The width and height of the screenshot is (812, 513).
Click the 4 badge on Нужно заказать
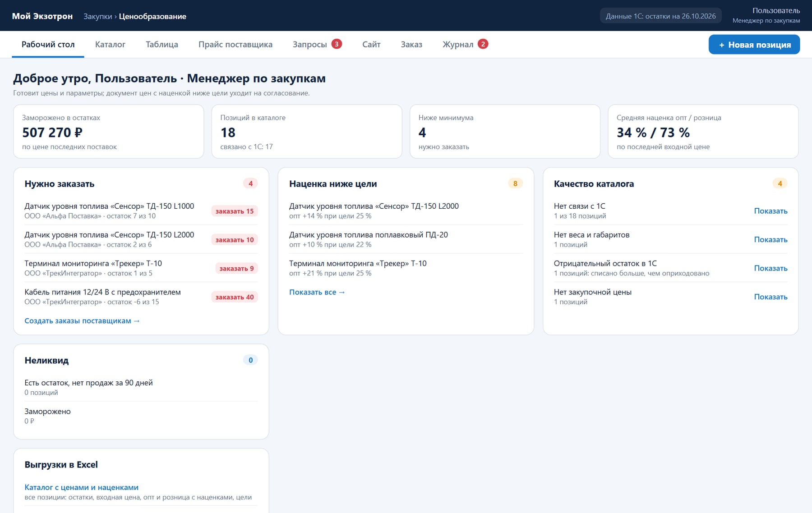tap(250, 183)
